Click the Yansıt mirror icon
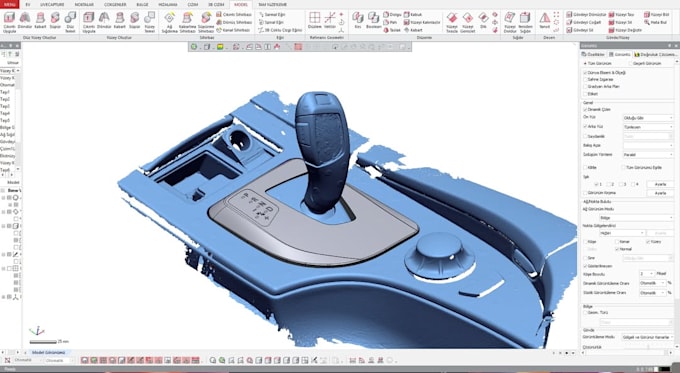Screen dimensions: 680x373 click(x=545, y=18)
